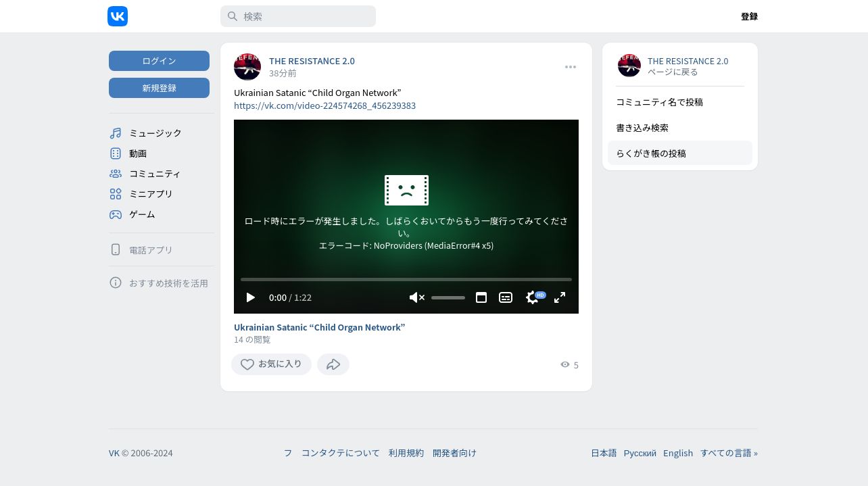Screen dimensions: 868x486
Task: Click the VK logo icon
Action: click(118, 16)
